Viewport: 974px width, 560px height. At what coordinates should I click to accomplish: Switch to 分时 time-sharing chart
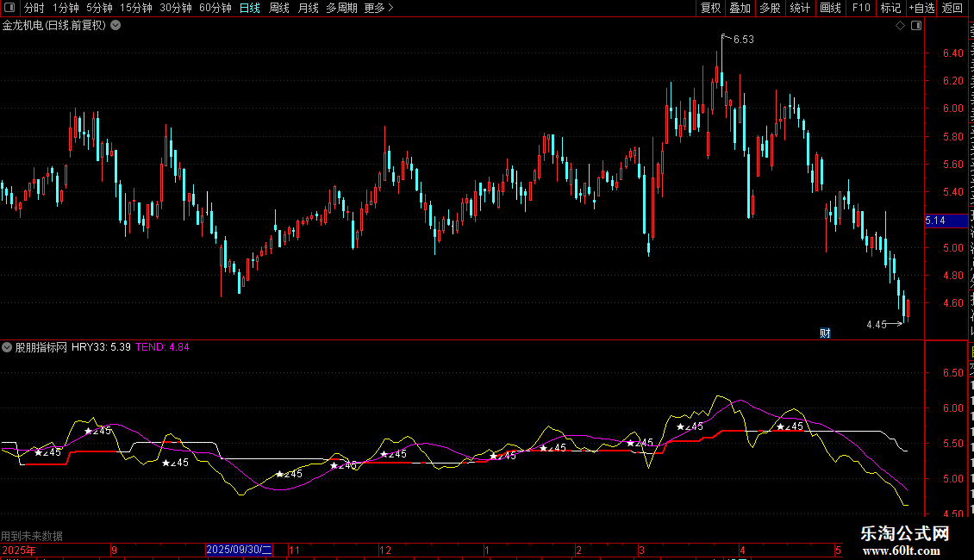pos(34,8)
